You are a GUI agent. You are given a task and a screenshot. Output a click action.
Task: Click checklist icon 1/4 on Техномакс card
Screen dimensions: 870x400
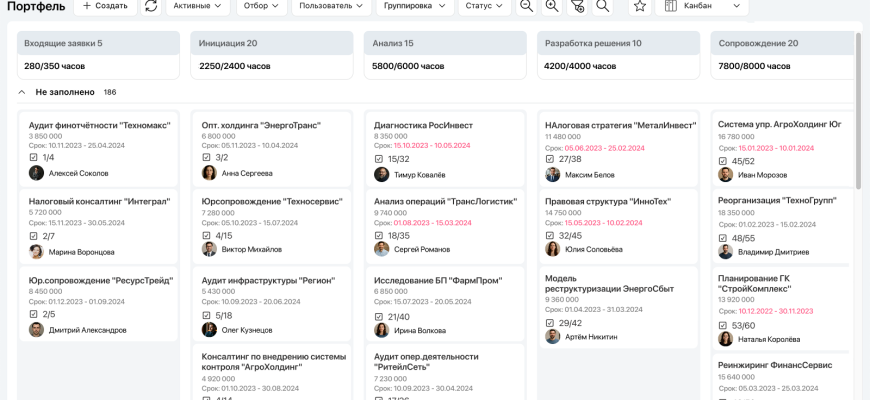pos(34,157)
